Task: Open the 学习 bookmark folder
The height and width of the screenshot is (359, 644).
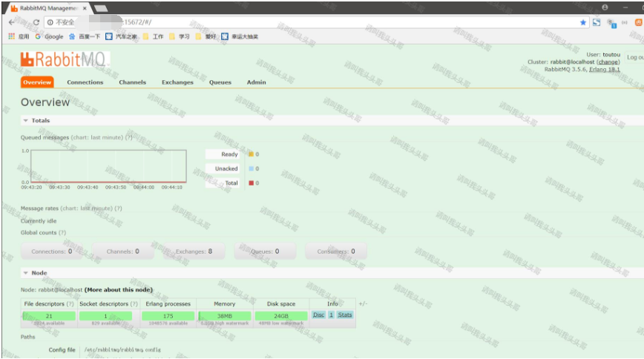Action: [180, 36]
